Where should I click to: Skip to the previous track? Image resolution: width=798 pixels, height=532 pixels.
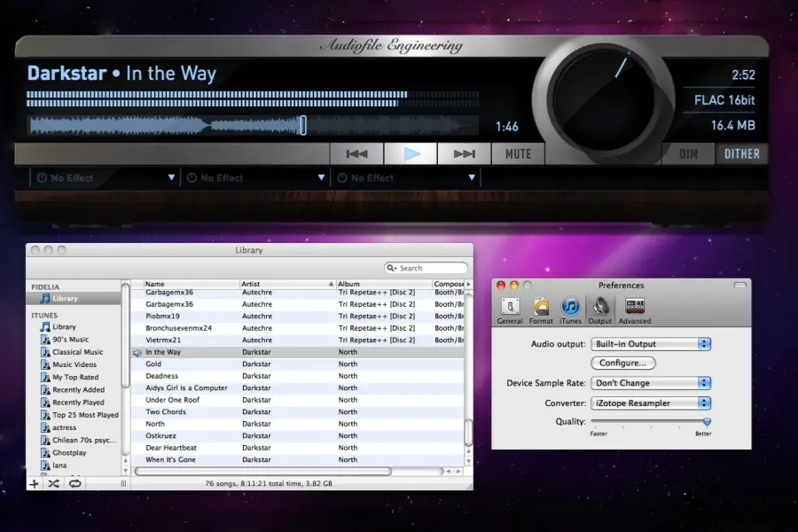point(356,153)
